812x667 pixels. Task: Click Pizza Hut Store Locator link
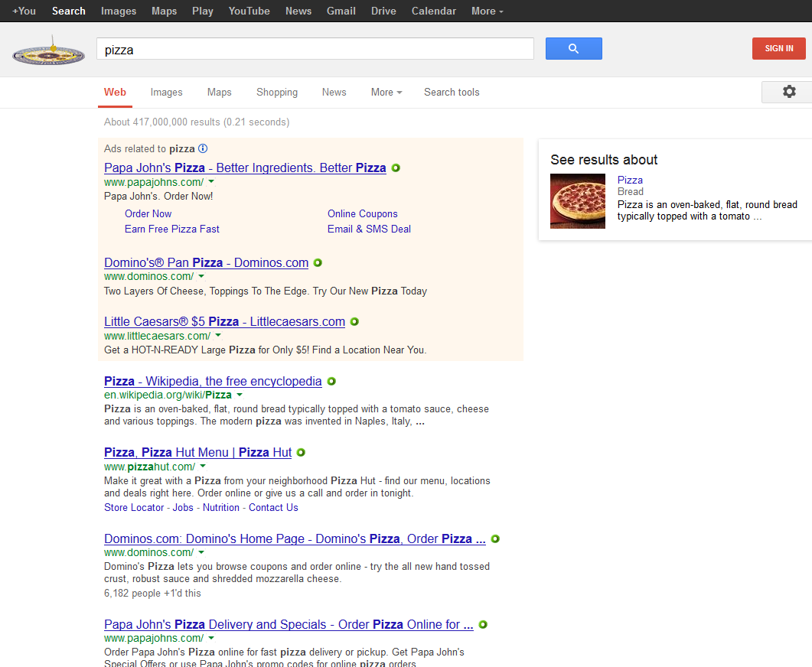click(134, 508)
